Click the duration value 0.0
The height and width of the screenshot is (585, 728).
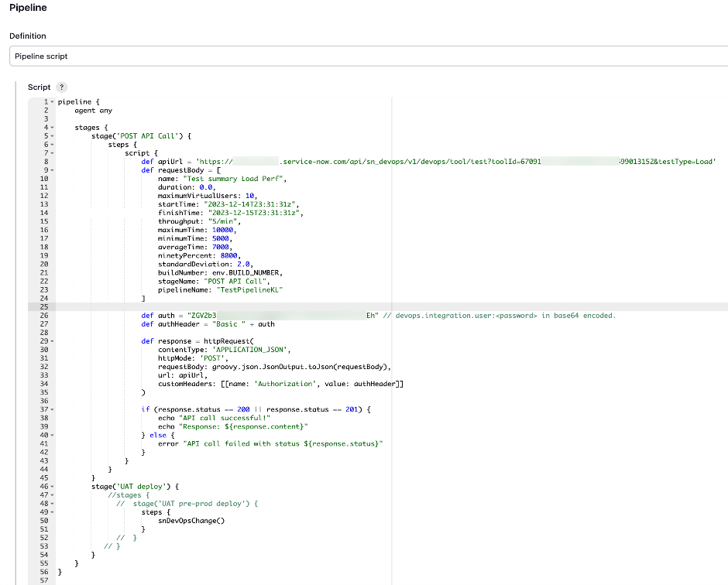tap(206, 187)
